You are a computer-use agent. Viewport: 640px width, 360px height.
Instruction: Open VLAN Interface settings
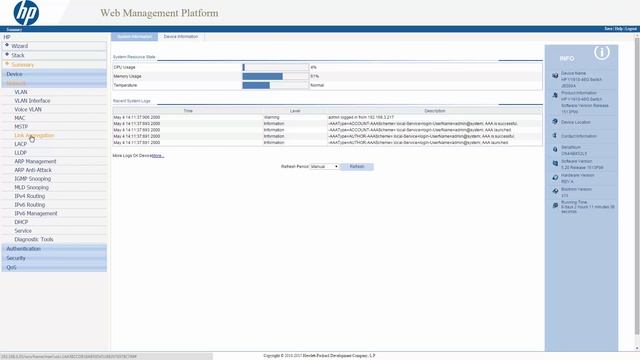click(32, 100)
